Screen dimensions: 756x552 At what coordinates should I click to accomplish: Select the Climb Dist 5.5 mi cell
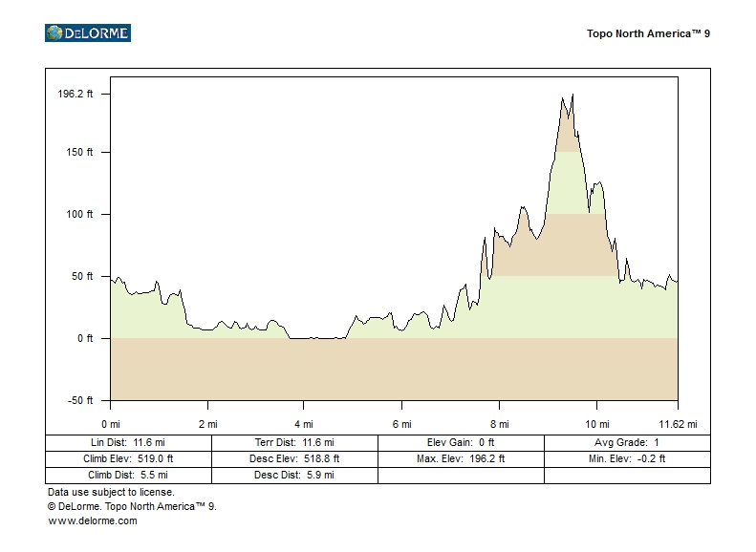128,475
